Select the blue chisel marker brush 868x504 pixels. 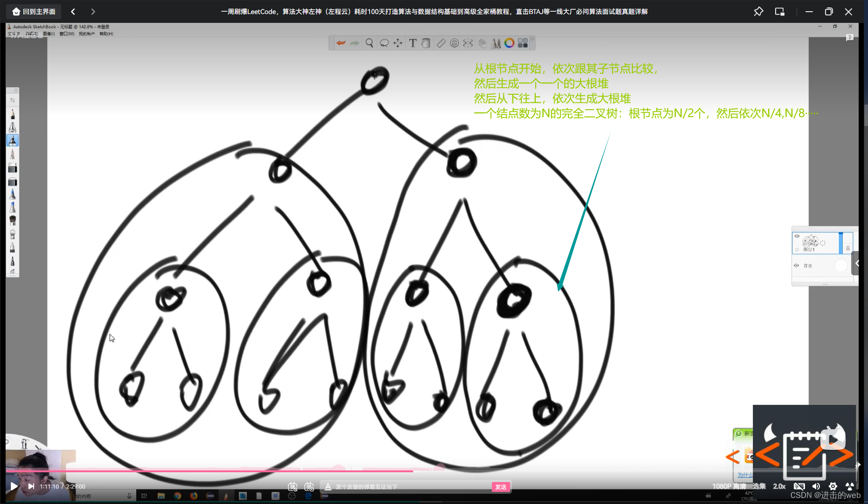(13, 207)
